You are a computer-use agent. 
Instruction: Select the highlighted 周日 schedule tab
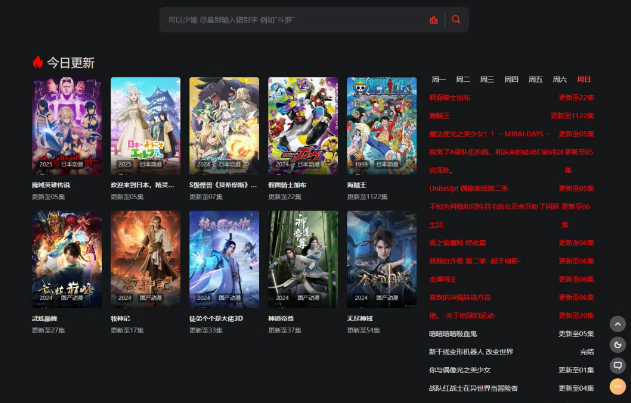tap(584, 79)
